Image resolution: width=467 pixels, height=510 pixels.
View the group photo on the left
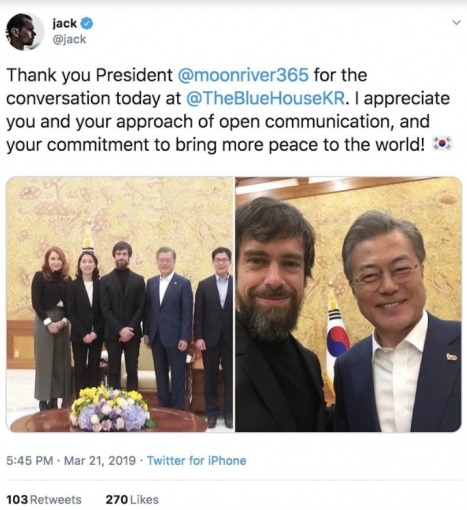[x=120, y=304]
